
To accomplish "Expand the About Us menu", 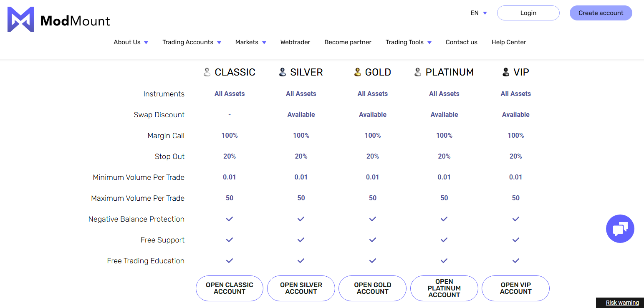I will [x=131, y=42].
